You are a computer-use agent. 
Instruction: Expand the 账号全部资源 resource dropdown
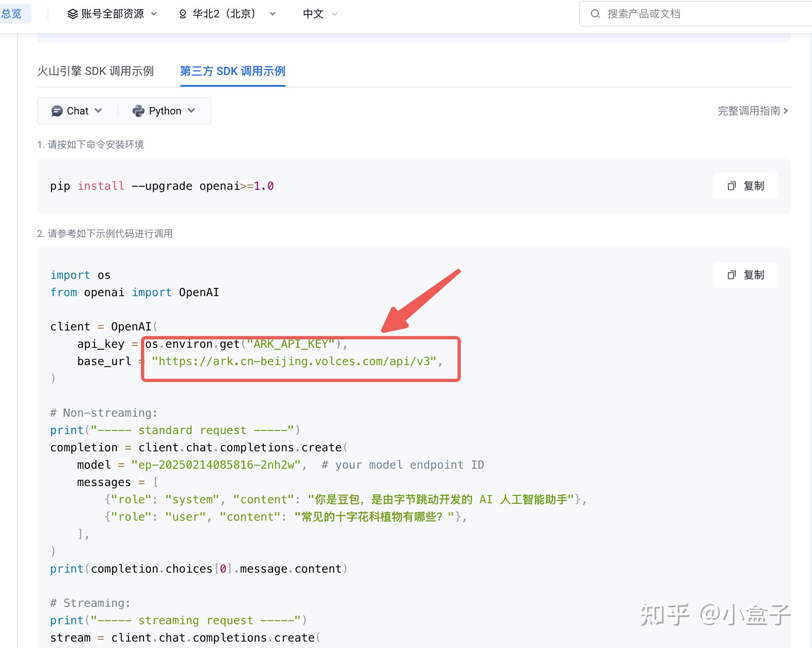(x=112, y=14)
